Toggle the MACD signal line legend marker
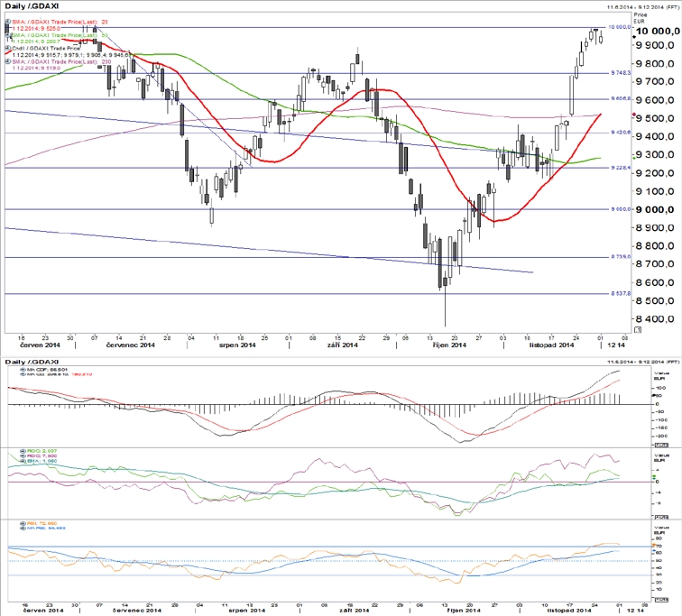The image size is (682, 616). [23, 374]
